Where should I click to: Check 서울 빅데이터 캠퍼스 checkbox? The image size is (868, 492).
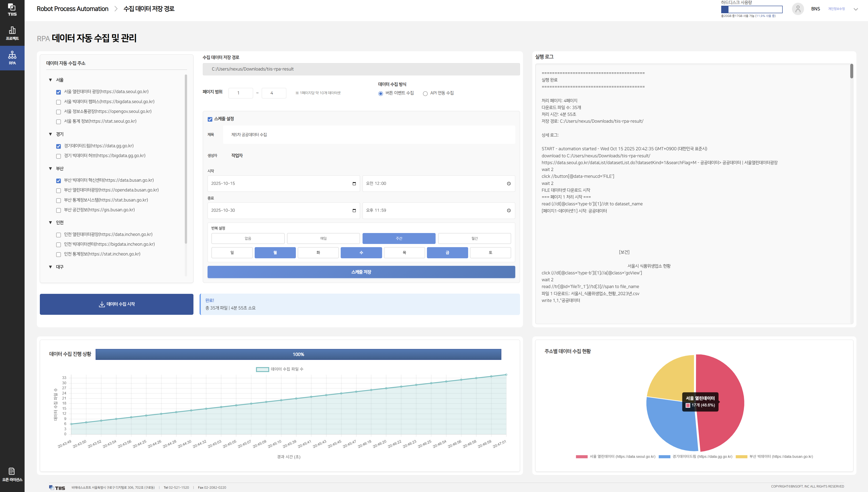point(58,102)
